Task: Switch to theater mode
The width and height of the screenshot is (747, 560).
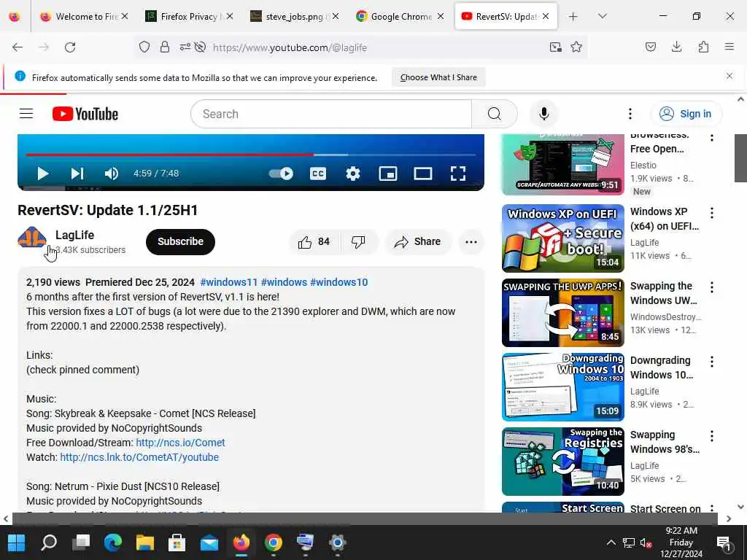Action: 423,174
